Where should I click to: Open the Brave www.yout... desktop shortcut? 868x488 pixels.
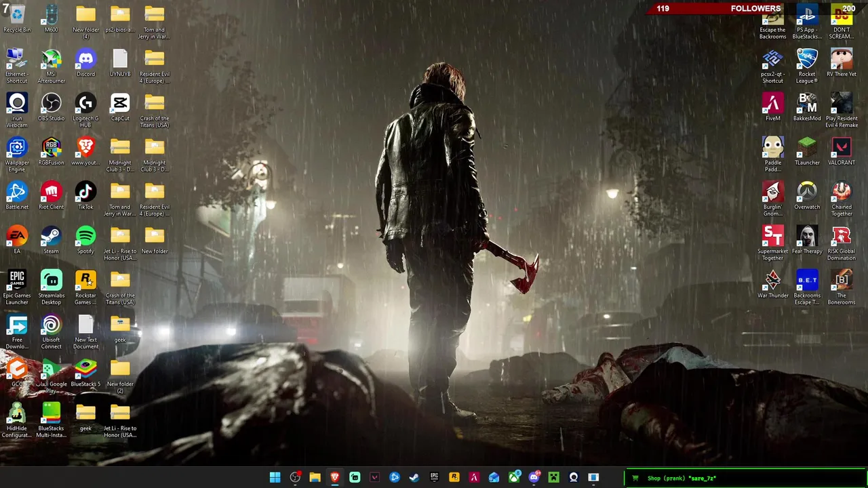(x=85, y=151)
